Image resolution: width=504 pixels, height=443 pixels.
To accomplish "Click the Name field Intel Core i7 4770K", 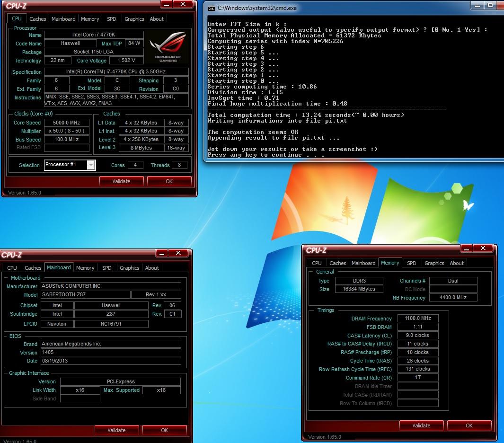I will coord(94,35).
